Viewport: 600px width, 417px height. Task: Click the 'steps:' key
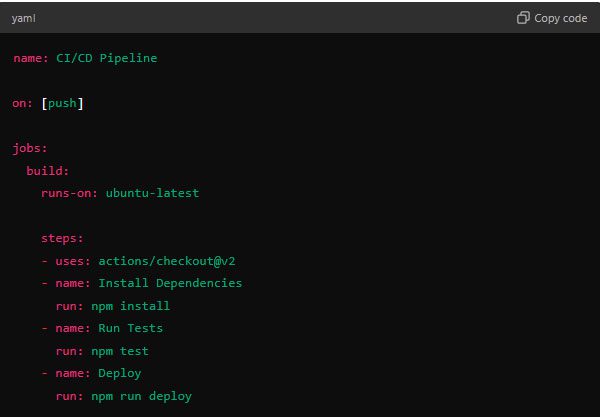tap(62, 239)
